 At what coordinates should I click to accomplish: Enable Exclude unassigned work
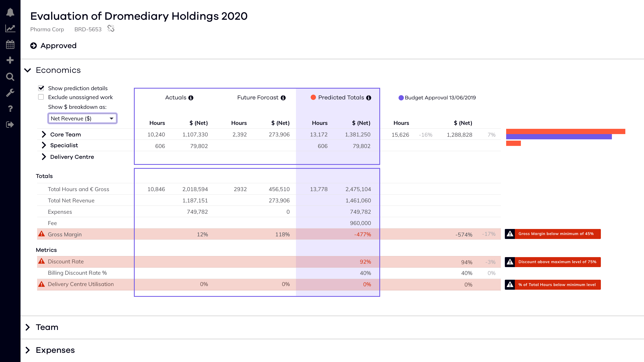pos(41,97)
